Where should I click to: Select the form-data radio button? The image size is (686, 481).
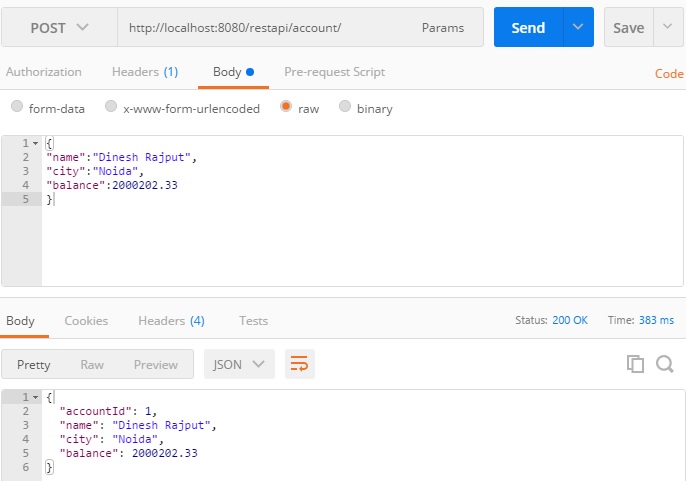click(17, 106)
